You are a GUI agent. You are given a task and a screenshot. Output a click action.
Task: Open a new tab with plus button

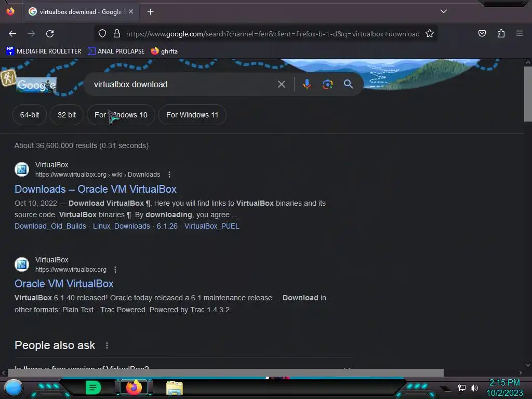tap(150, 12)
